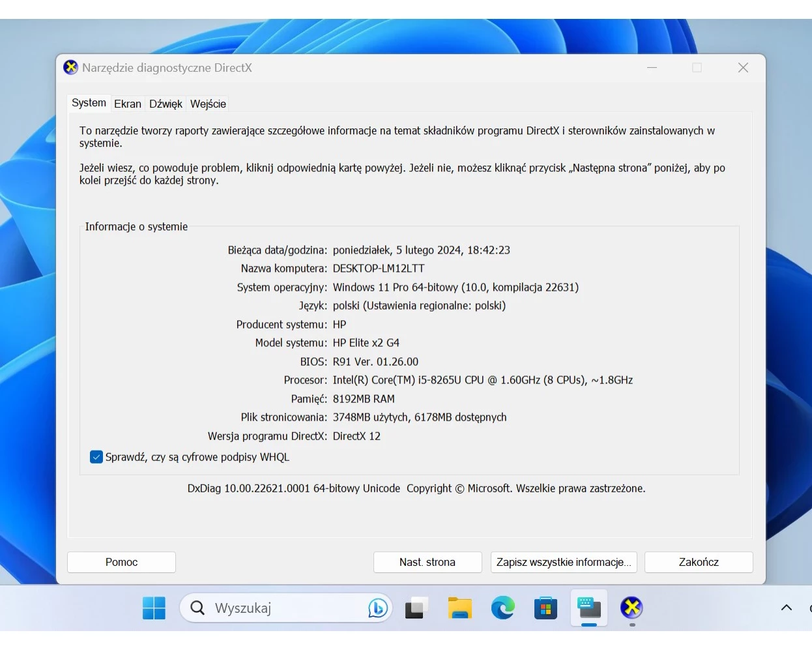Open the Task View taskbar icon

(416, 608)
